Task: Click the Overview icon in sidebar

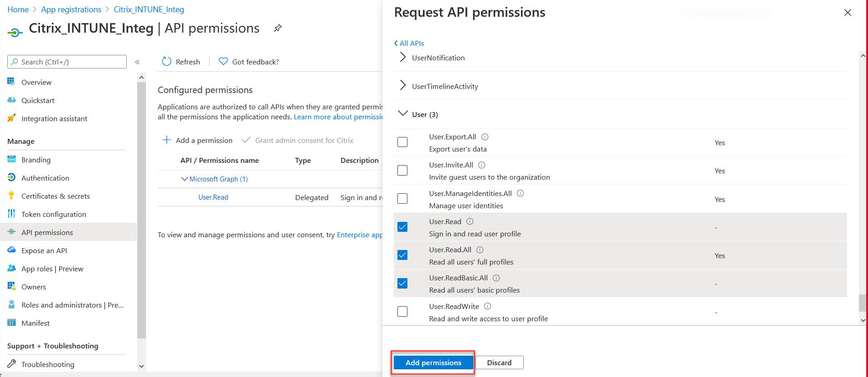Action: pos(11,82)
